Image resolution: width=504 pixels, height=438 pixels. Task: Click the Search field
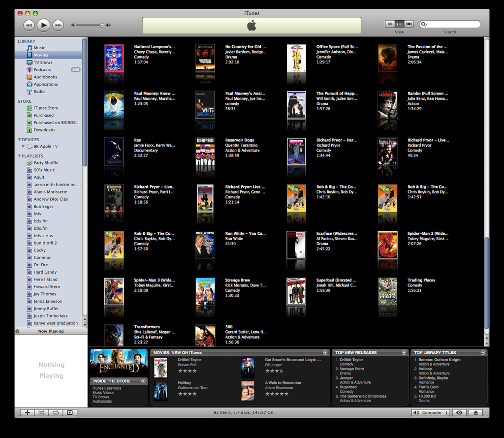pyautogui.click(x=450, y=24)
